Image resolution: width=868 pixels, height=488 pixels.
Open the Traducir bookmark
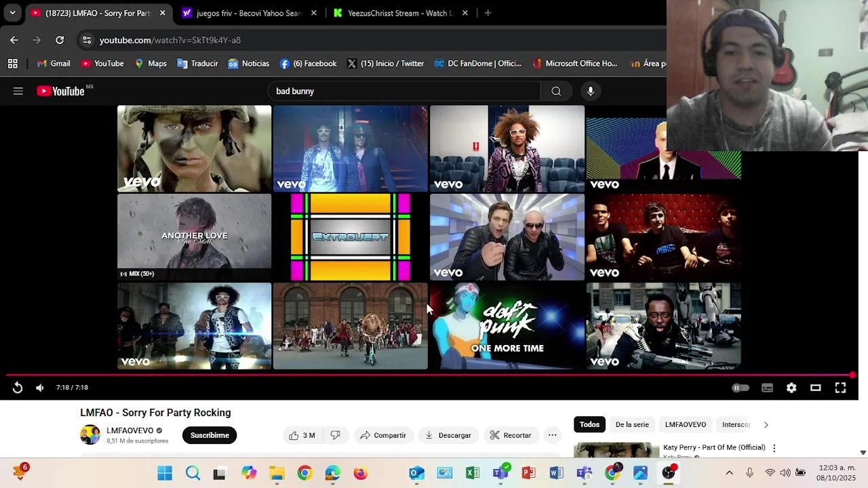[197, 63]
